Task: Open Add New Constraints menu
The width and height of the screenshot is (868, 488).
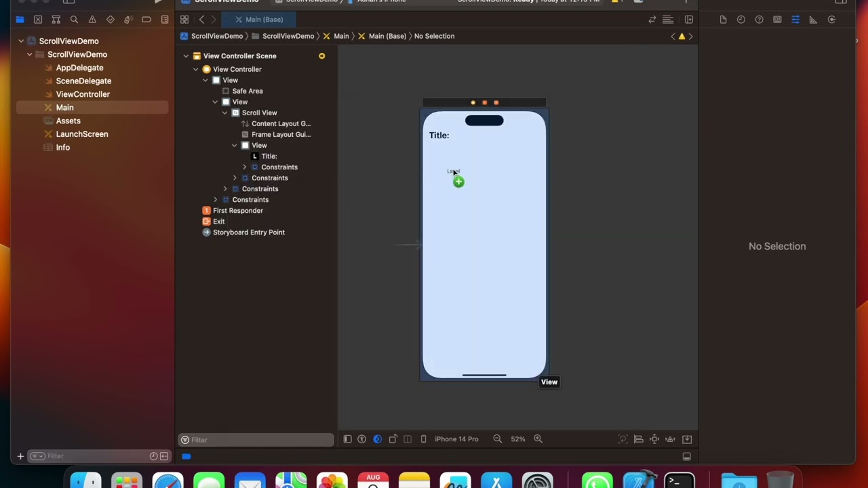Action: point(654,439)
